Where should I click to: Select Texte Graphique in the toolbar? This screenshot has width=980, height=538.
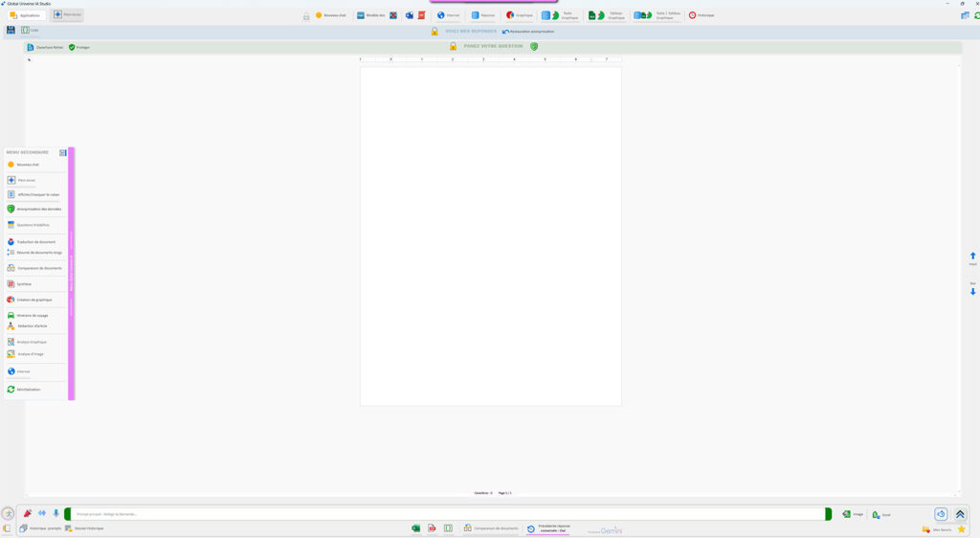[559, 15]
